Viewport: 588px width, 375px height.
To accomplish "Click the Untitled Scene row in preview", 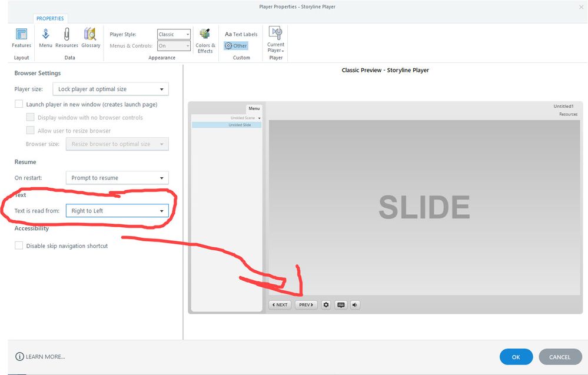I will (x=227, y=118).
